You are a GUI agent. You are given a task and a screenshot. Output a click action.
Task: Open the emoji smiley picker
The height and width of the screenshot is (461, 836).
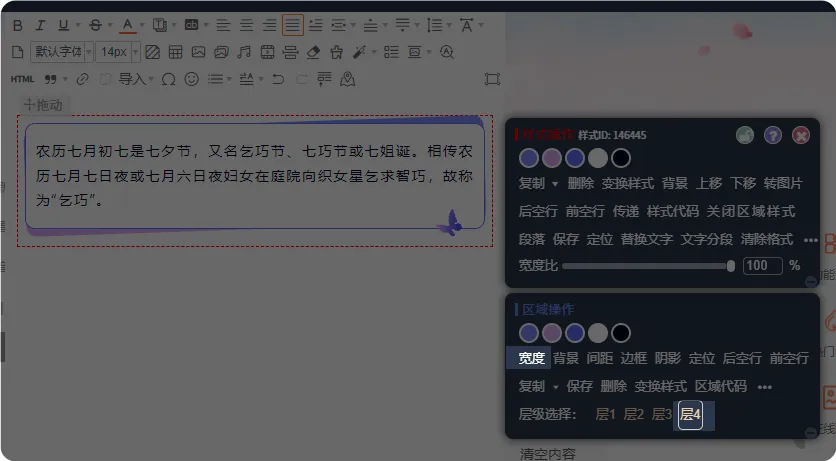[191, 79]
